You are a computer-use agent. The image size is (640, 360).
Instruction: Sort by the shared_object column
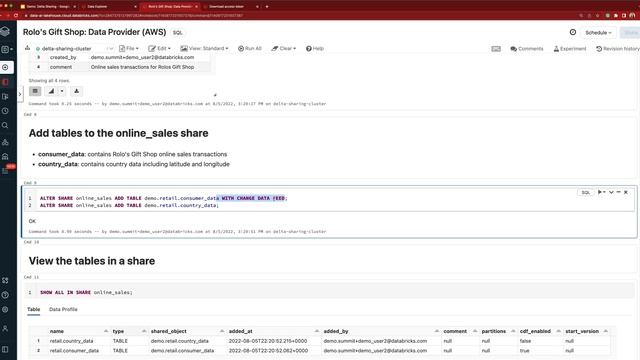coord(187,331)
